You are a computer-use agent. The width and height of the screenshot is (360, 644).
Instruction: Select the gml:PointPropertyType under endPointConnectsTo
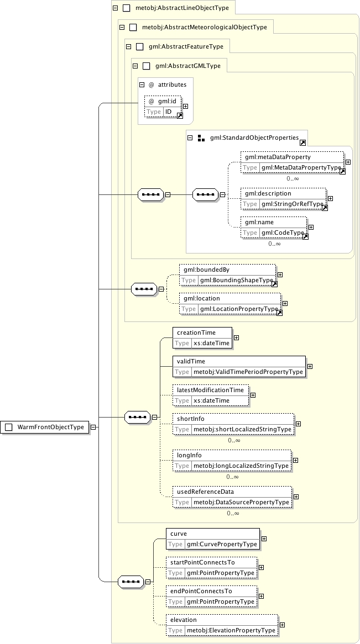tap(221, 601)
